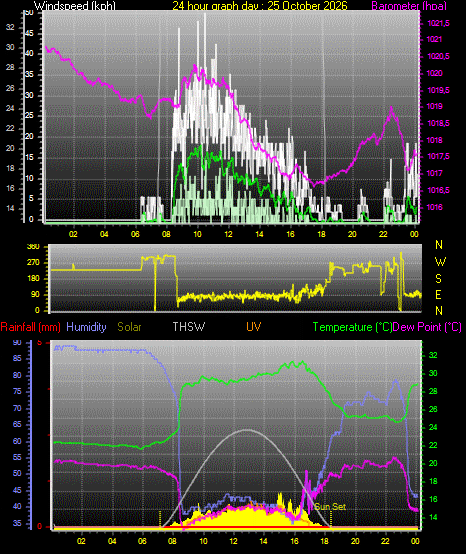The image size is (466, 554).
Task: Click the 24 hour graph day date heading
Action: 260,6
